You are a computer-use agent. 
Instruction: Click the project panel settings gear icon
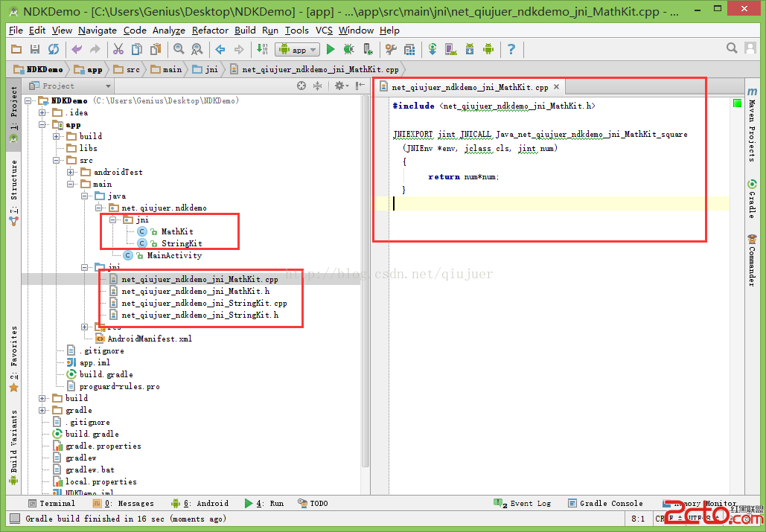tap(339, 86)
